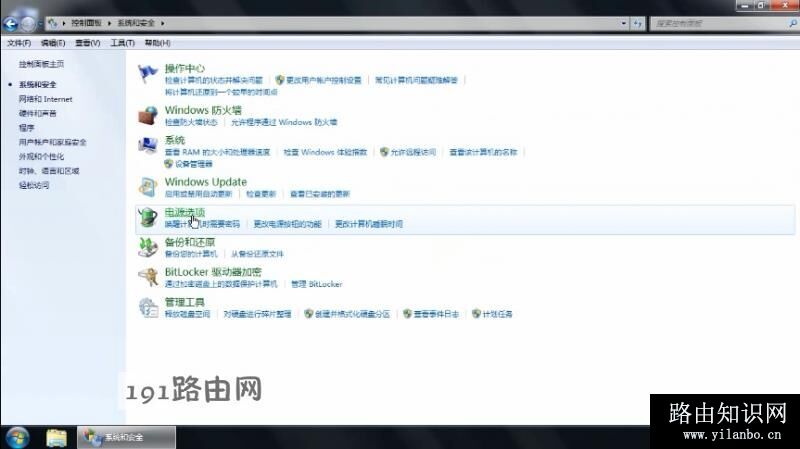Click the Windows Firewall brick wall icon
This screenshot has height=449, width=800.
click(147, 116)
